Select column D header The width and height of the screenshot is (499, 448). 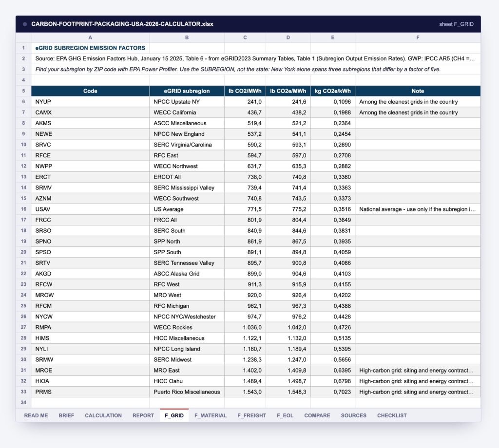coord(288,37)
